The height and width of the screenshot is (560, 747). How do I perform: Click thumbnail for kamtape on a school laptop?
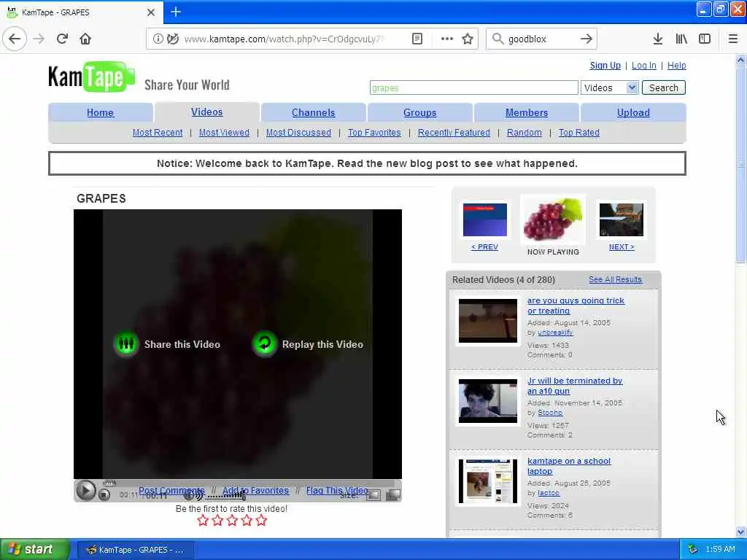pyautogui.click(x=488, y=481)
